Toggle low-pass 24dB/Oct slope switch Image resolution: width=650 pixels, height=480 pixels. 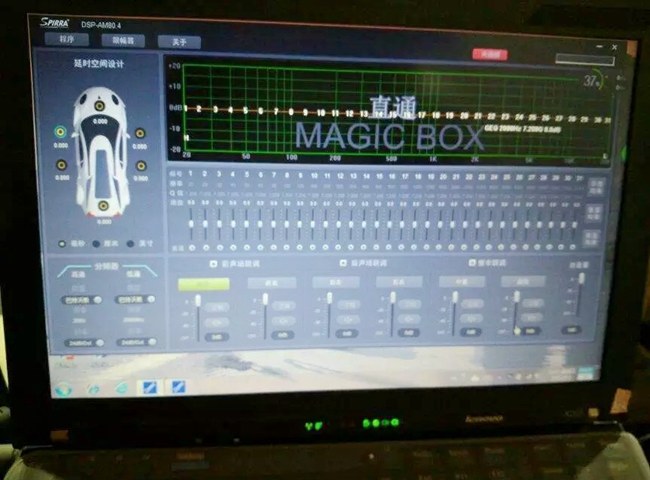pos(136,342)
